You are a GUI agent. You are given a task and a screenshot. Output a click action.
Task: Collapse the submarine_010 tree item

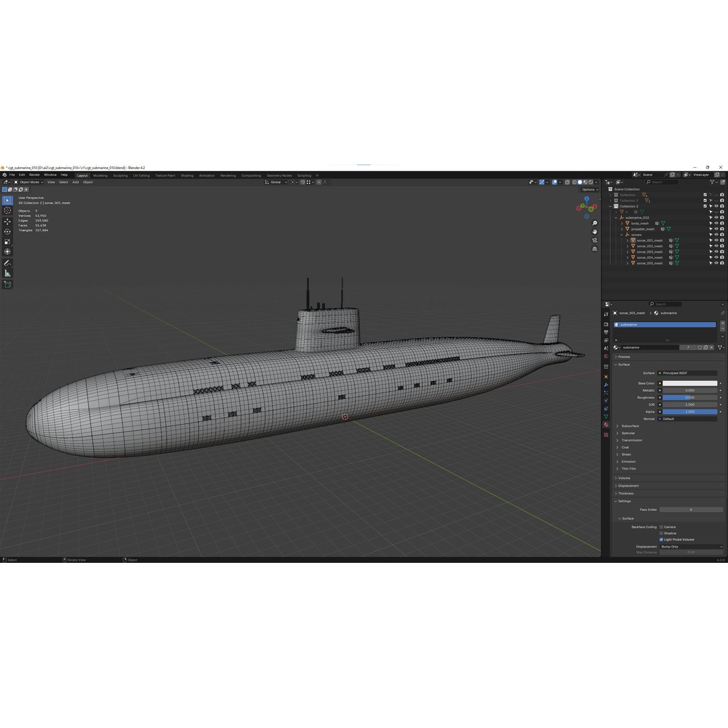pos(616,218)
